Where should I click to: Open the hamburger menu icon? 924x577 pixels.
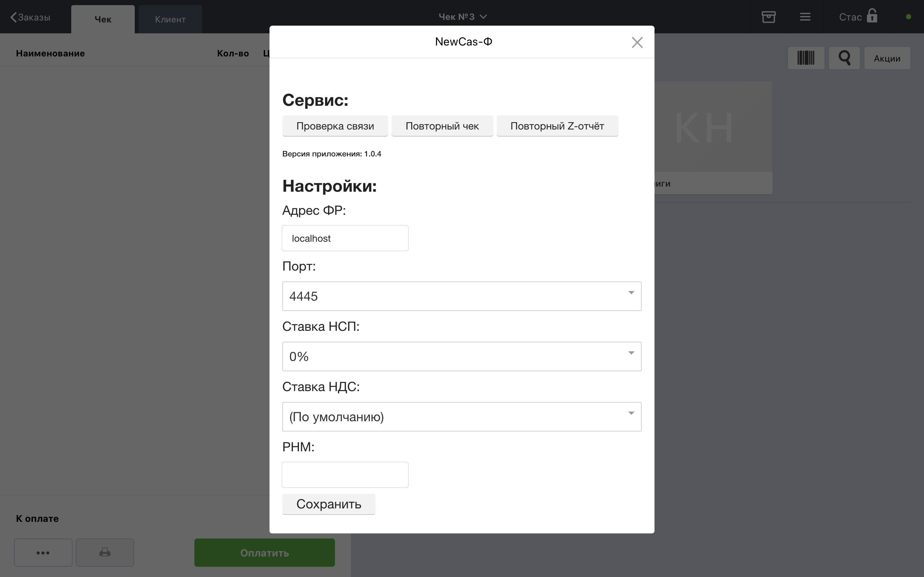pos(805,17)
